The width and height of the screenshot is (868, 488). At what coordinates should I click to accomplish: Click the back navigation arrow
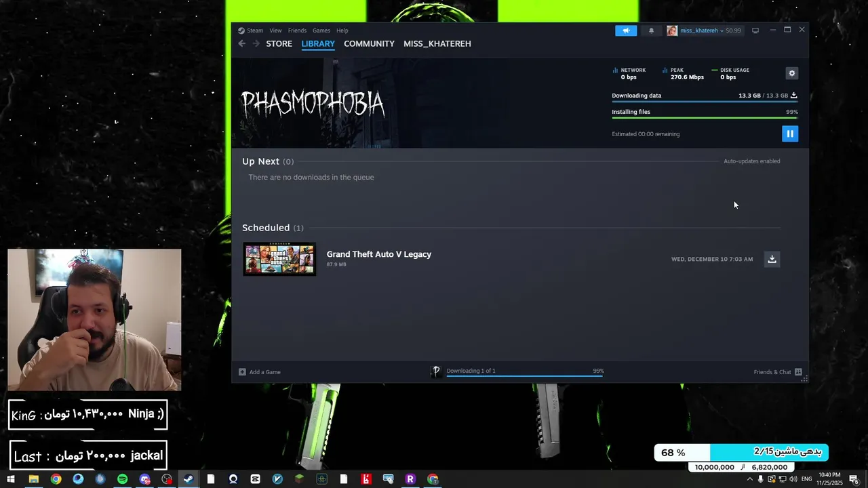coord(242,43)
